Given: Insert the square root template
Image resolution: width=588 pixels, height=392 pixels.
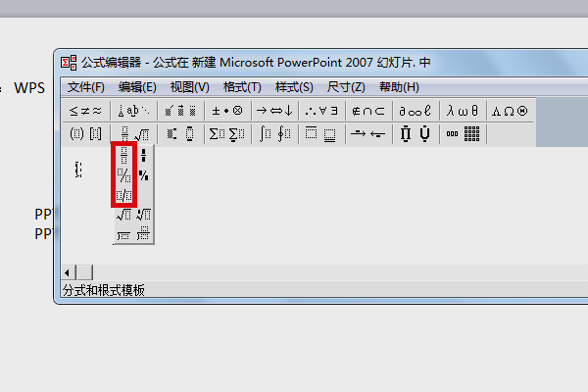Looking at the screenshot, I should point(124,215).
